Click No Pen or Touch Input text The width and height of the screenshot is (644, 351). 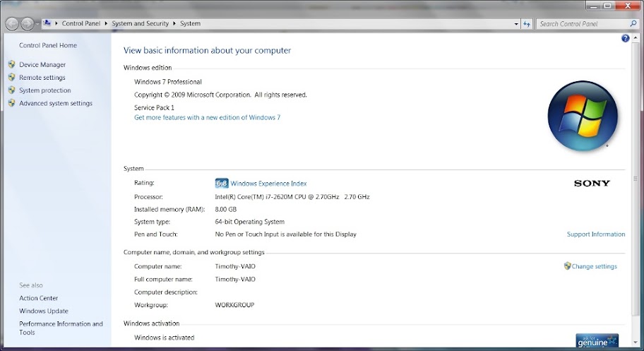pos(285,234)
